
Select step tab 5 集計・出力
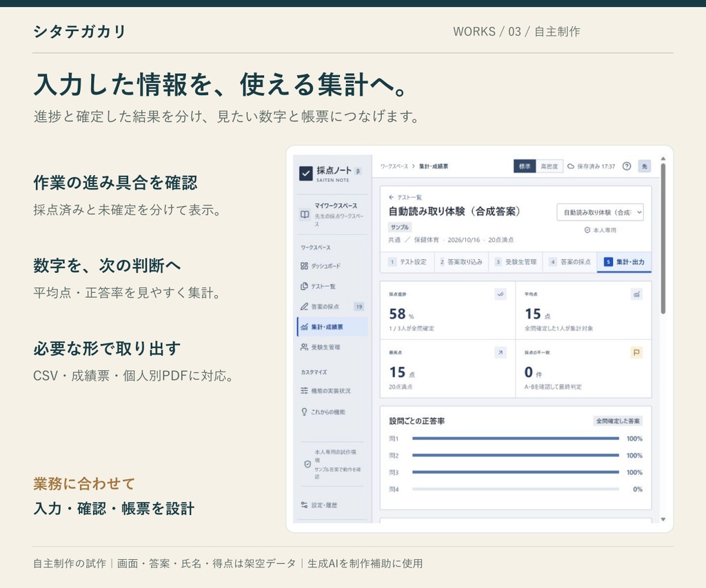(624, 262)
